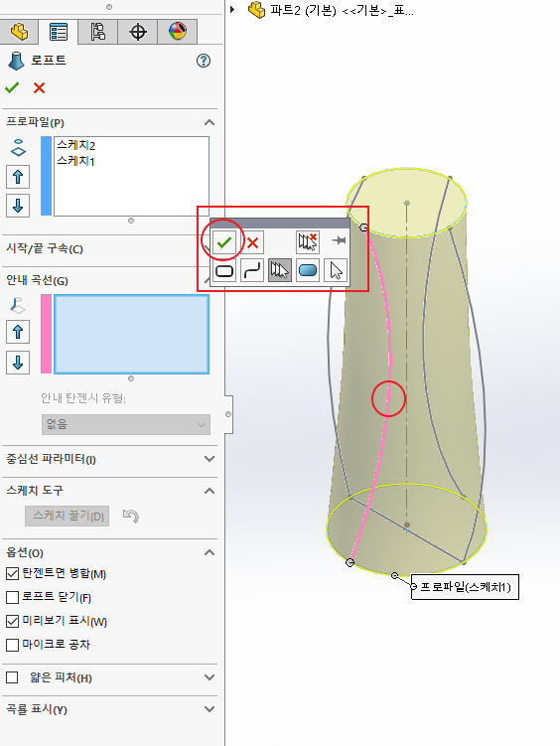
Task: Choose the standard selection arrow tool
Action: (336, 271)
